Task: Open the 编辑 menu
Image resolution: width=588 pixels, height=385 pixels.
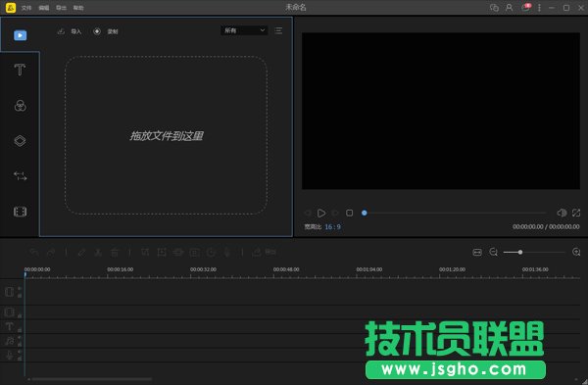Action: click(44, 8)
